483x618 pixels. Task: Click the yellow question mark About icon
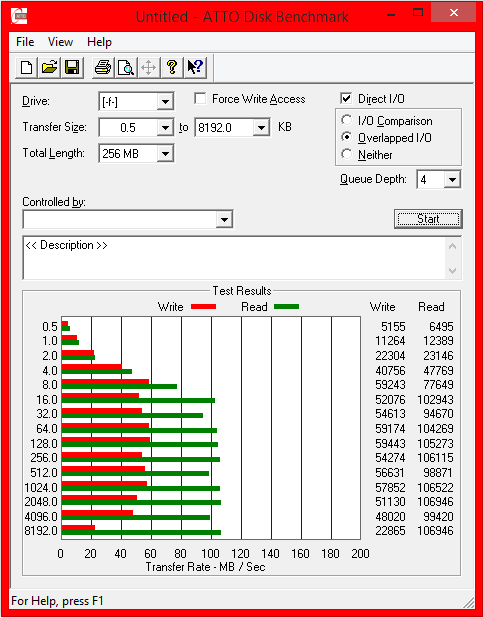coord(172,67)
